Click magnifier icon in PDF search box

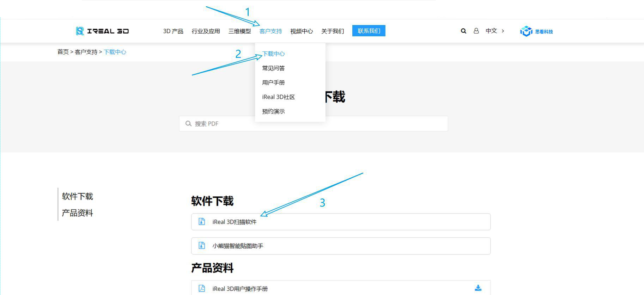(x=188, y=124)
